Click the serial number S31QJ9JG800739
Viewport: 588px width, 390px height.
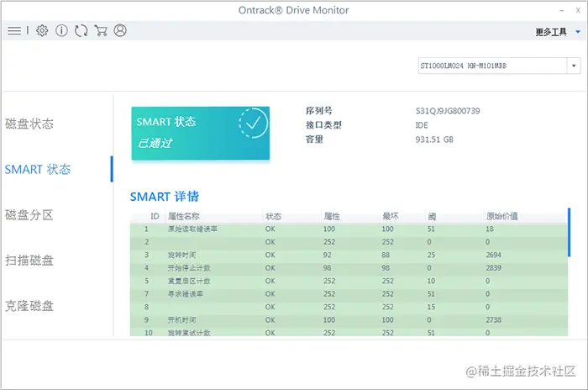point(448,111)
